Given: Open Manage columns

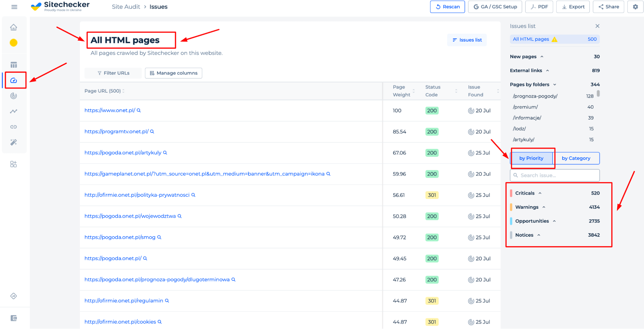Looking at the screenshot, I should 174,73.
